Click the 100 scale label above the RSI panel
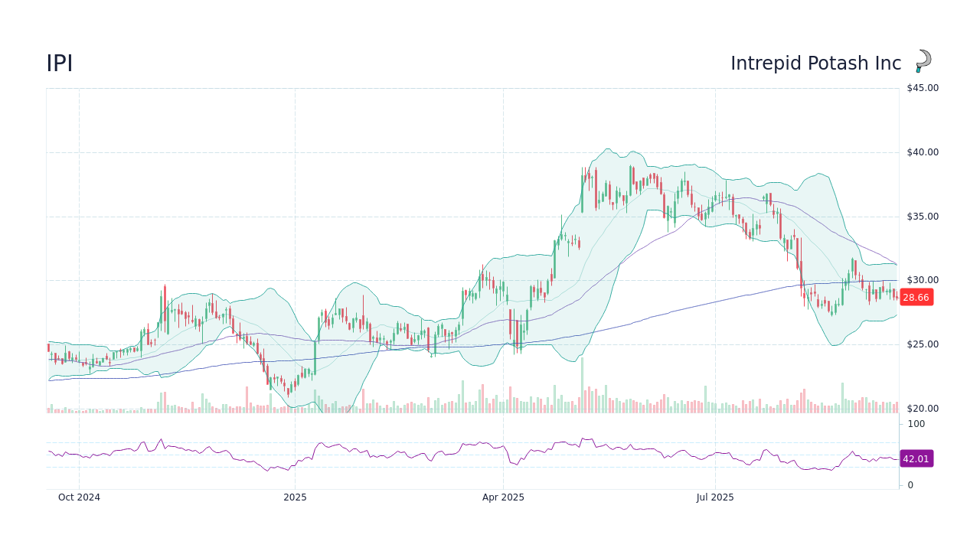Screen dimensions: 980x551 pyautogui.click(x=916, y=424)
